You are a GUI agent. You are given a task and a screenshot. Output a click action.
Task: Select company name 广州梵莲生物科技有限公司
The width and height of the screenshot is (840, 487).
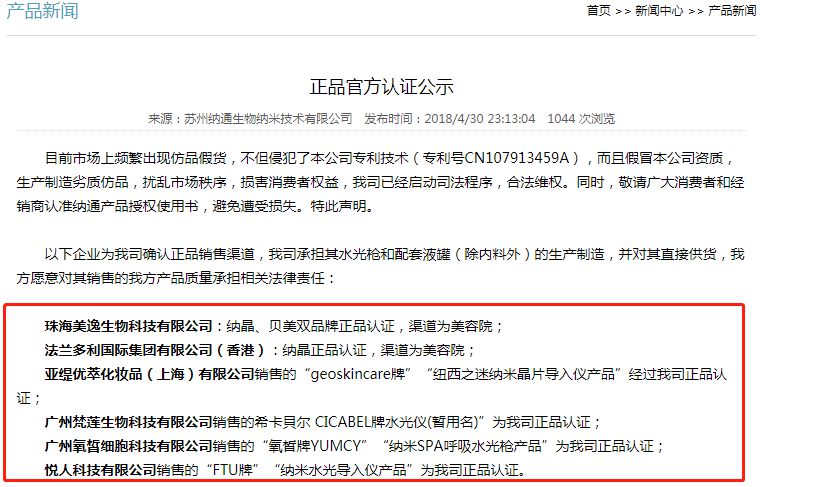click(129, 422)
